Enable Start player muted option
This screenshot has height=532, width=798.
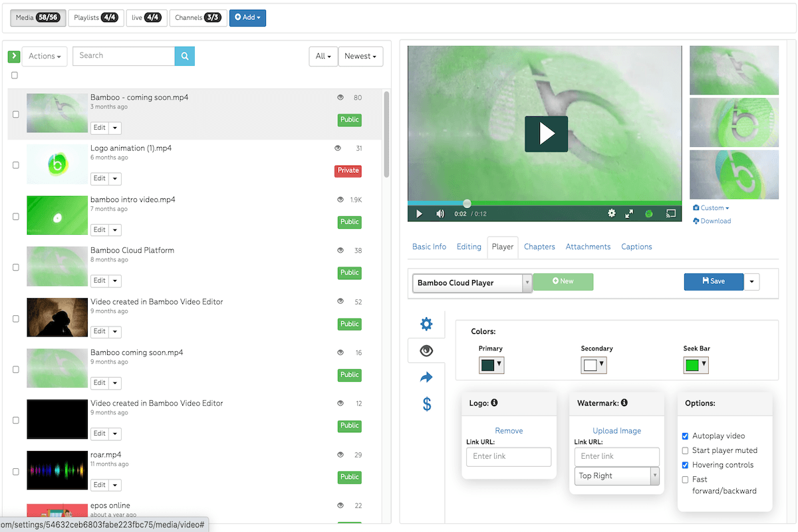tap(685, 451)
